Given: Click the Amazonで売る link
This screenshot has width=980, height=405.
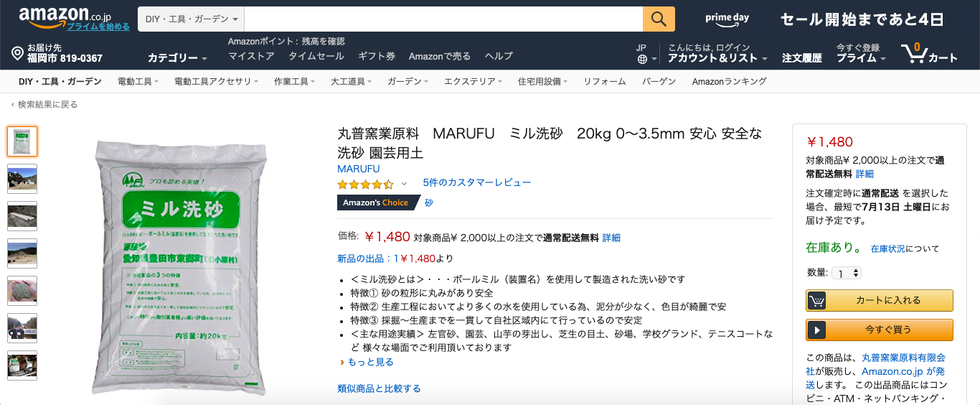Looking at the screenshot, I should tap(440, 56).
